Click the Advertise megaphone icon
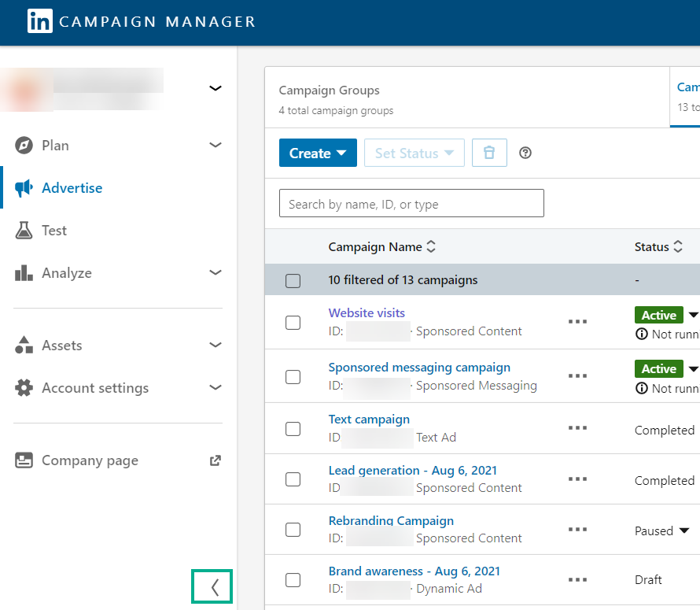Viewport: 700px width, 610px height. (24, 187)
